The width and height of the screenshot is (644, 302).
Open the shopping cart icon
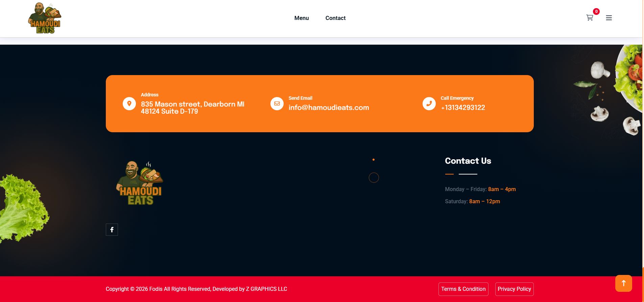[x=590, y=18]
